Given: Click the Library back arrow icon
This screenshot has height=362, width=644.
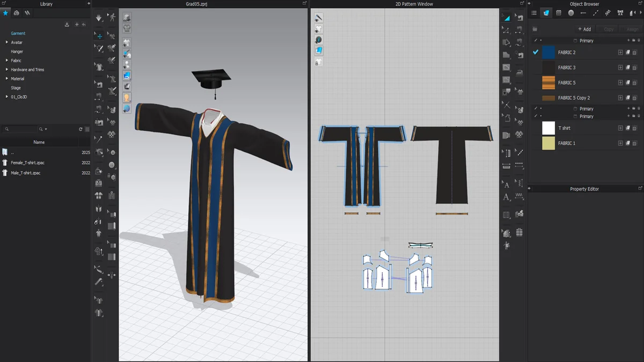Looking at the screenshot, I should tap(84, 24).
